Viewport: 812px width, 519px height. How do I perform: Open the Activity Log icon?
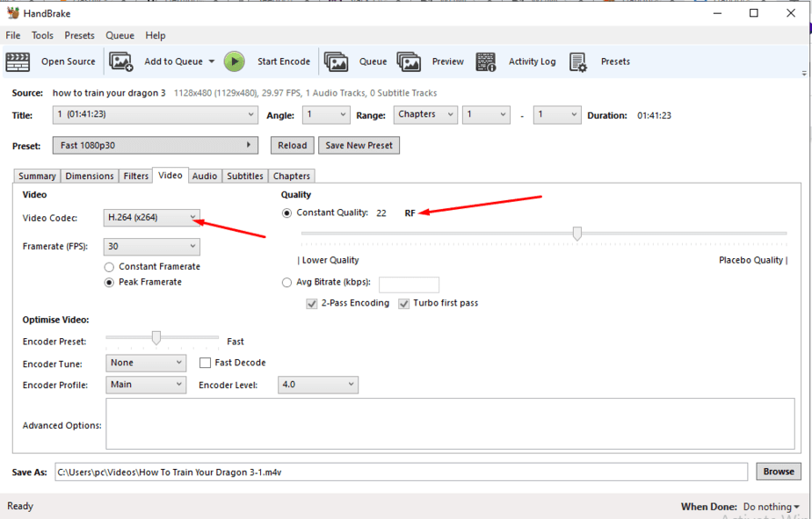pyautogui.click(x=486, y=61)
